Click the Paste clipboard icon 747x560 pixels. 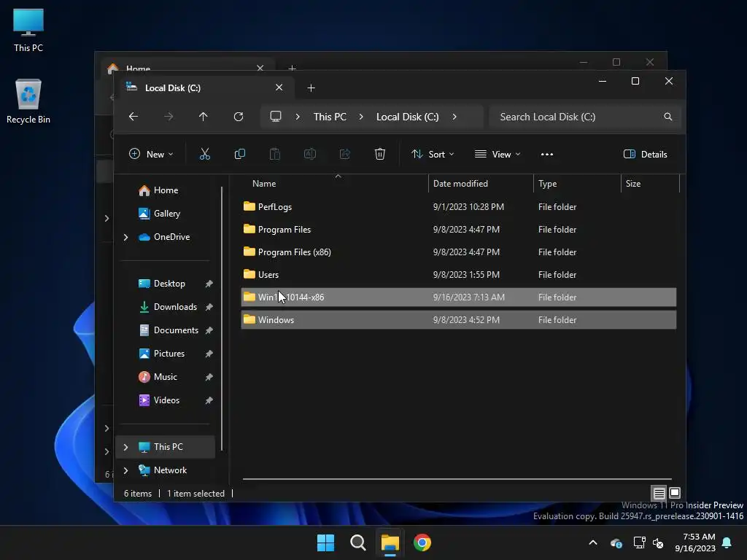[274, 154]
